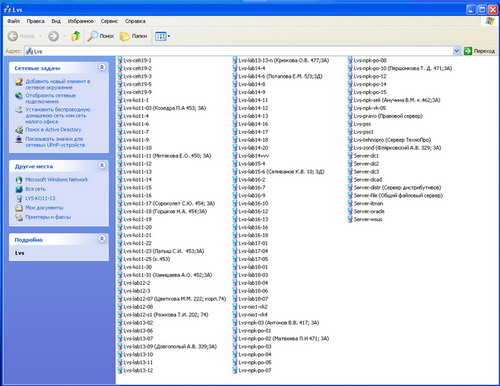
Task: Click the Lvs-ko11-25 (к.453) entry name
Action: point(147,259)
